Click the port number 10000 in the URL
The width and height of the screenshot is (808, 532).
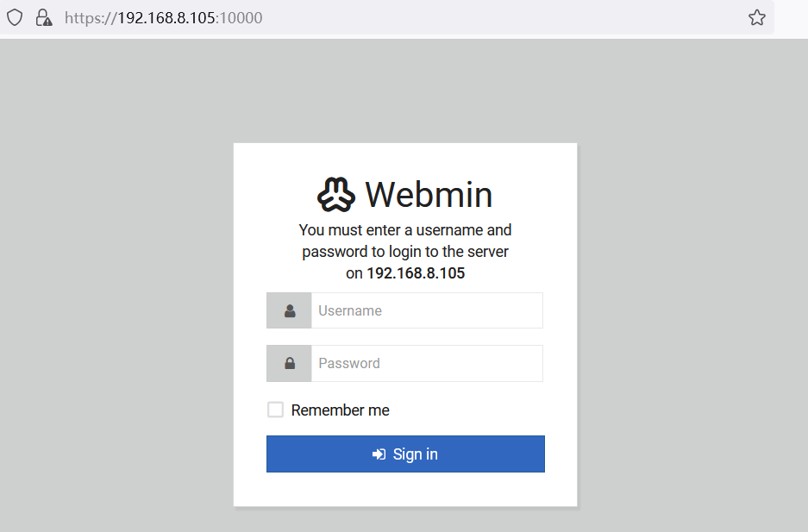pyautogui.click(x=241, y=17)
